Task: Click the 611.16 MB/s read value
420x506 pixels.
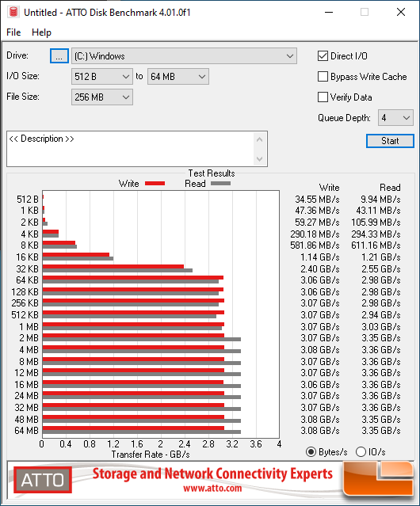Action: [376, 245]
